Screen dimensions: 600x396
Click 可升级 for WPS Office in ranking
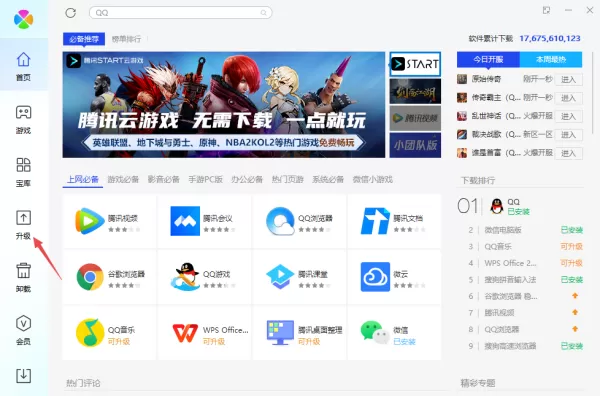coord(571,263)
